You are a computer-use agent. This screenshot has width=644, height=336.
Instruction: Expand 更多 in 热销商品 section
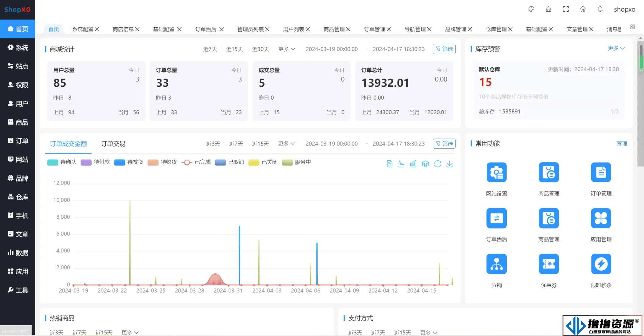point(130,332)
